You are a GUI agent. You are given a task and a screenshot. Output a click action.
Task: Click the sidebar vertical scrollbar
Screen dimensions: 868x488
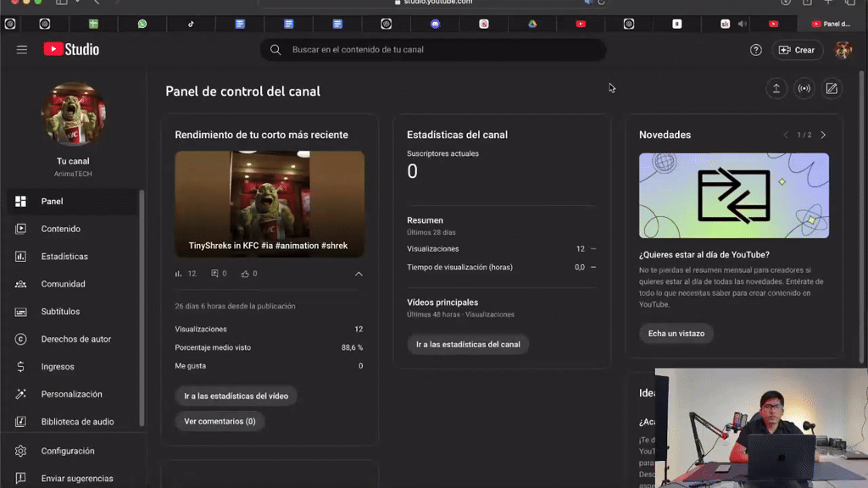pyautogui.click(x=142, y=308)
